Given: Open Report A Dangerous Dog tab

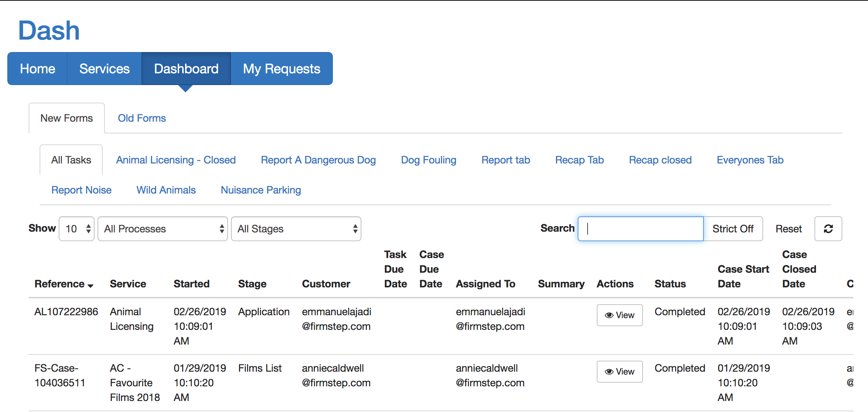Looking at the screenshot, I should 318,160.
